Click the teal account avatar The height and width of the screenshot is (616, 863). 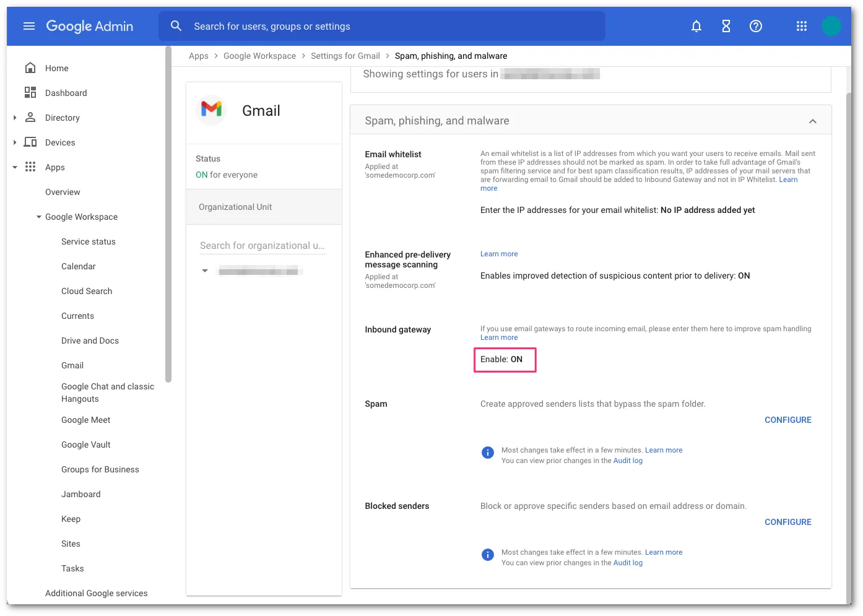pos(831,26)
